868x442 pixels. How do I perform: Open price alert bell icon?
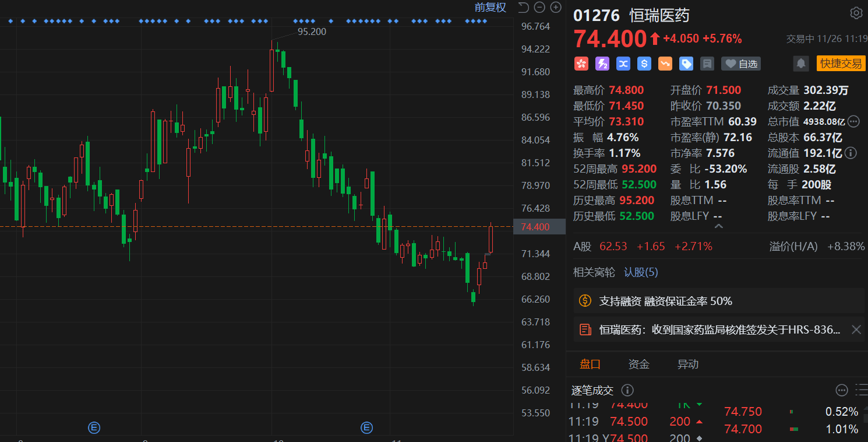802,64
